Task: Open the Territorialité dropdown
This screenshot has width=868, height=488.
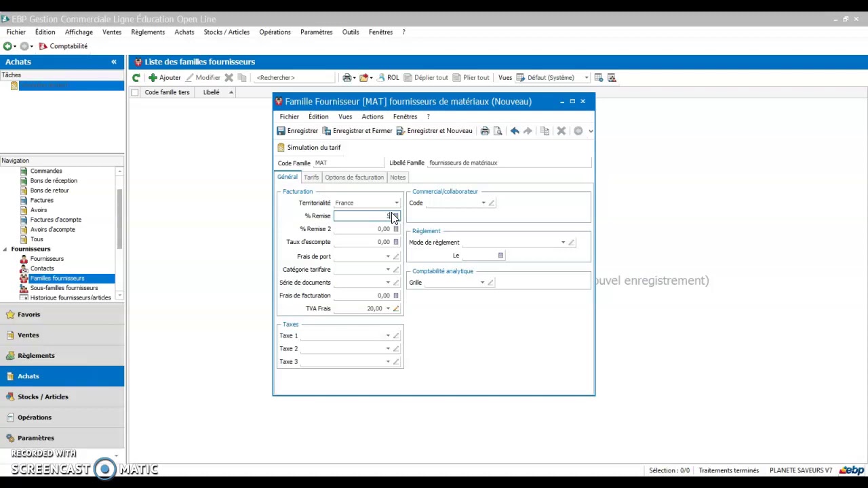Action: click(397, 203)
